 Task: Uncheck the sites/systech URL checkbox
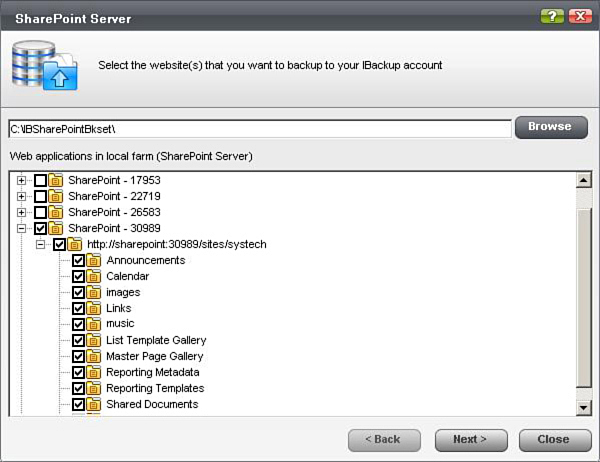pos(59,245)
